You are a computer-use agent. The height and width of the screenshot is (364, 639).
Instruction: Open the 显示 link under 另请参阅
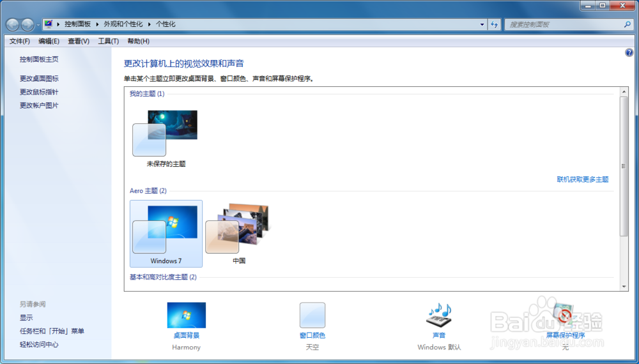pos(26,317)
